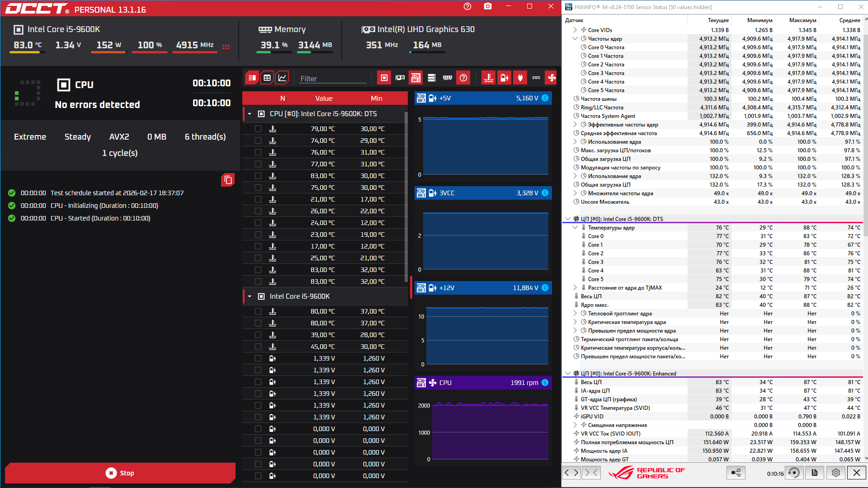Toggle the motherboard sensor filter icon

pos(415,78)
